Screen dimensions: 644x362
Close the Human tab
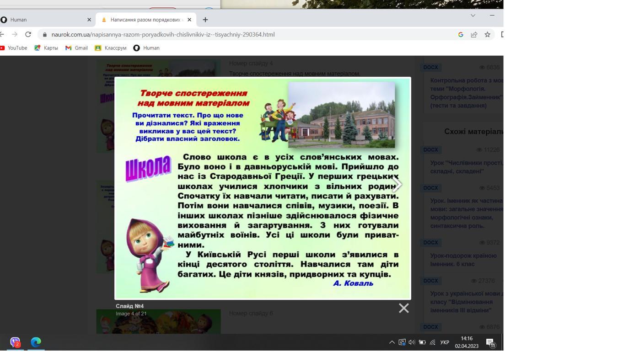click(89, 20)
